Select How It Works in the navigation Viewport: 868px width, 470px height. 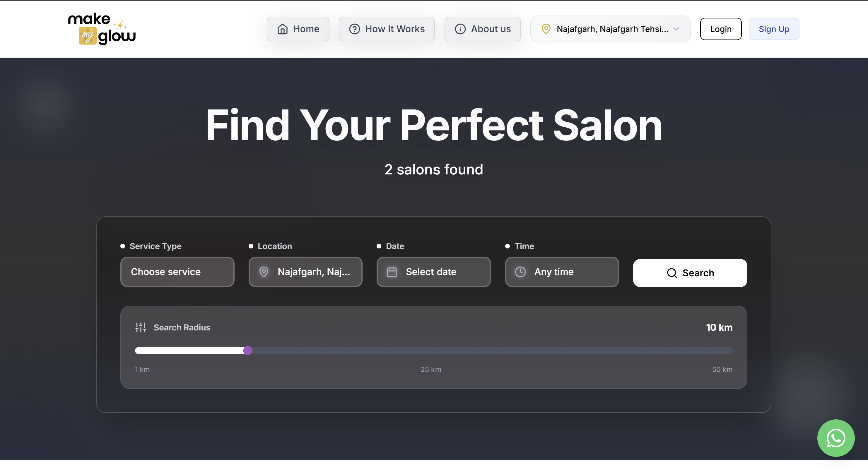(387, 29)
